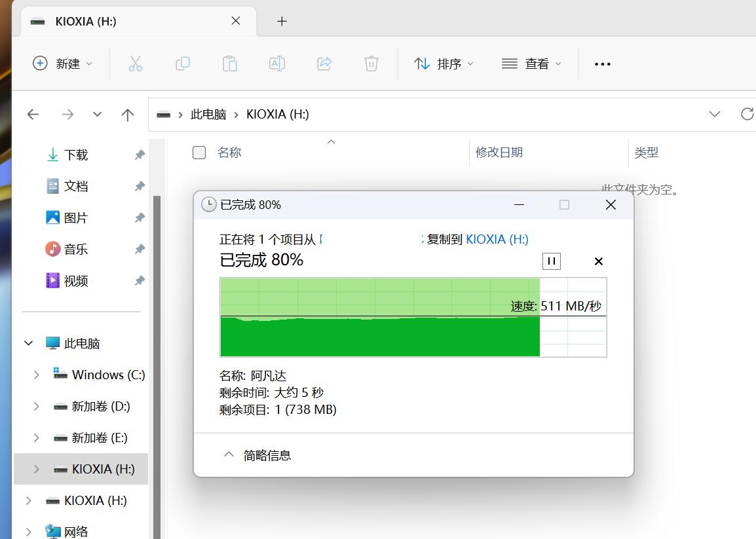Pause the copy operation with the pause button
Screen dimensions: 756x539
pyautogui.click(x=552, y=261)
